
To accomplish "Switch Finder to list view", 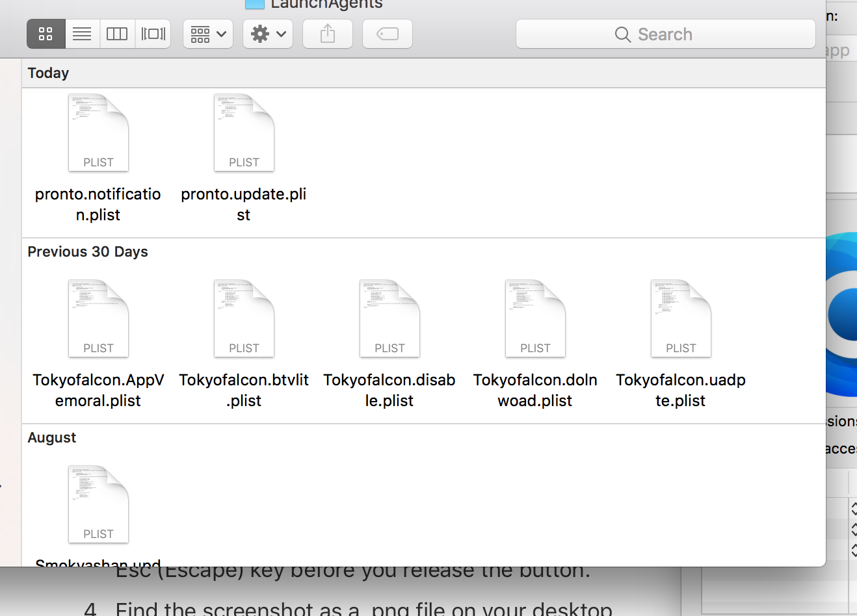I will [82, 34].
